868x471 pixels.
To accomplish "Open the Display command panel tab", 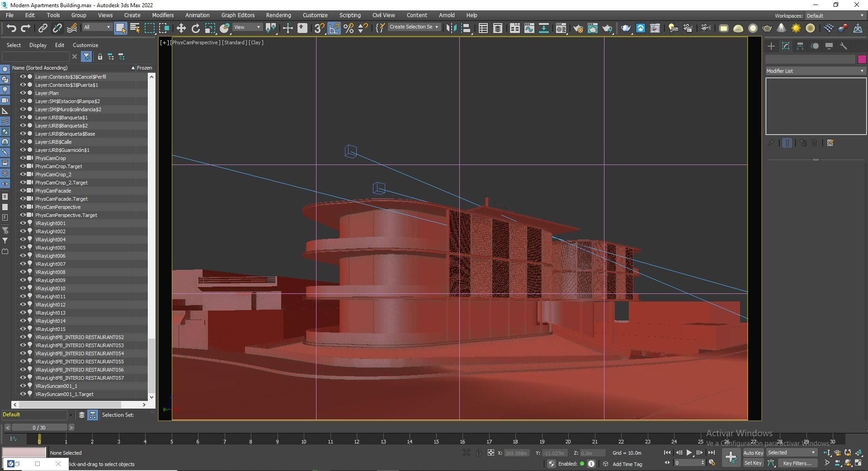I will (x=829, y=46).
